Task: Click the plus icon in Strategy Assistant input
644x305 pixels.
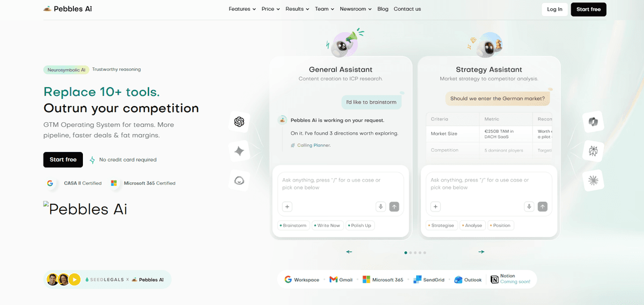Action: coord(436,207)
